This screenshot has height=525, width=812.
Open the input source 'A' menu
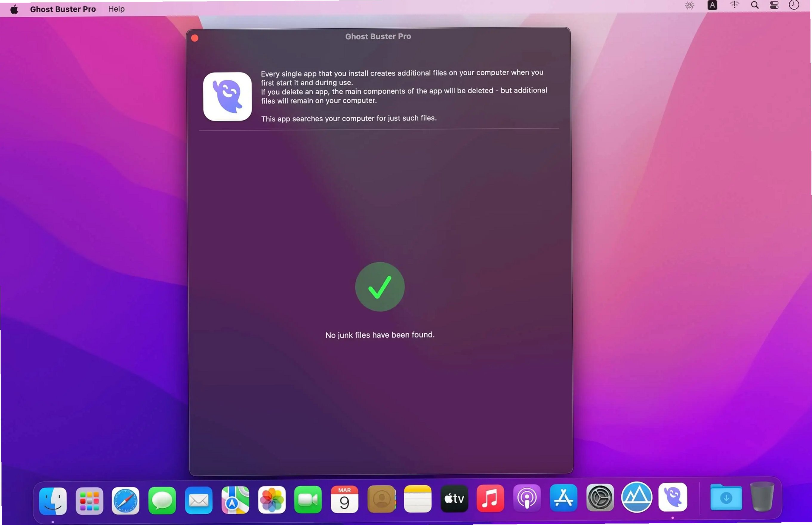pos(712,5)
